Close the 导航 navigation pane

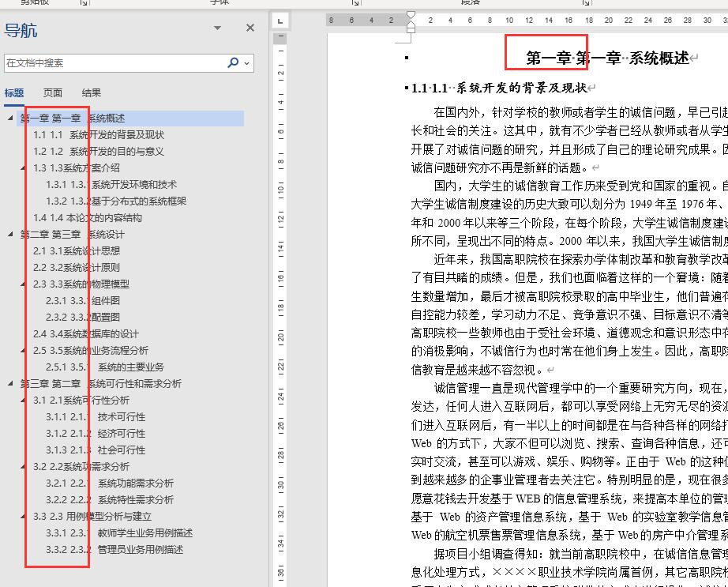(250, 28)
